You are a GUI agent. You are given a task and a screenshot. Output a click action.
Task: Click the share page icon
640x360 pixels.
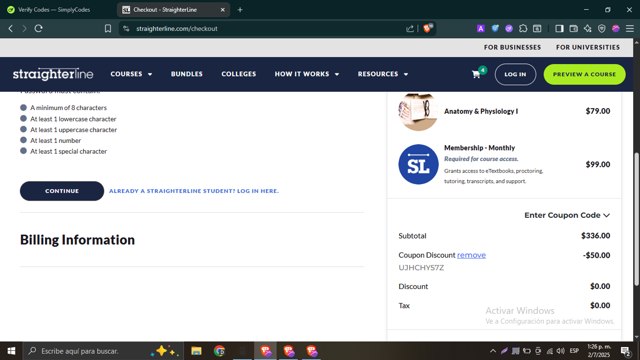[x=410, y=29]
